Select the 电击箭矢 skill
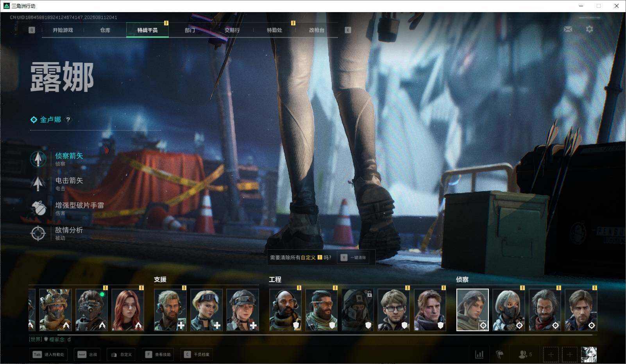This screenshot has height=364, width=626. tap(57, 184)
